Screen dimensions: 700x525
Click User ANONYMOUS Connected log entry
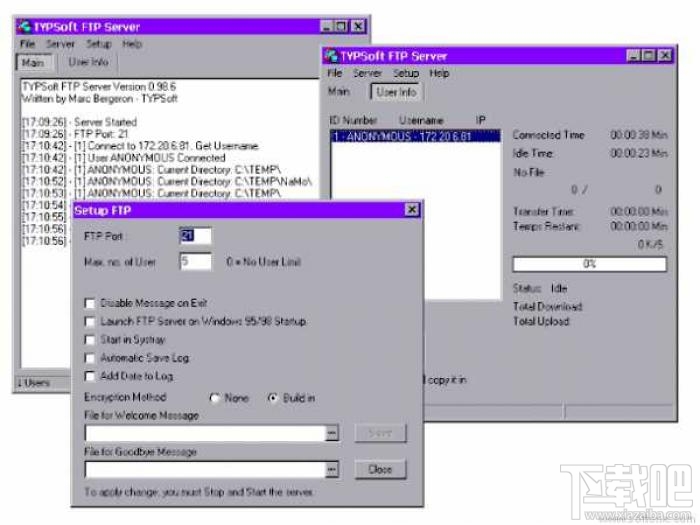tap(124, 158)
